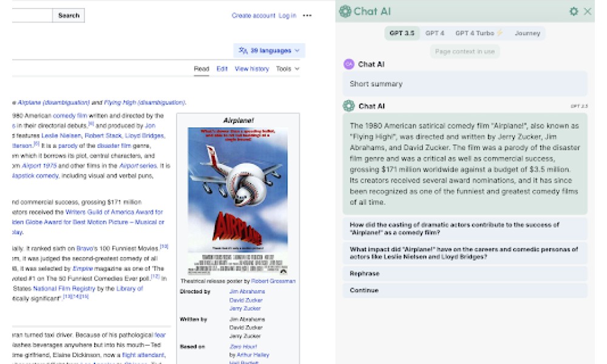Focus the Wikipedia search input field
607x364 pixels.
pyautogui.click(x=32, y=16)
